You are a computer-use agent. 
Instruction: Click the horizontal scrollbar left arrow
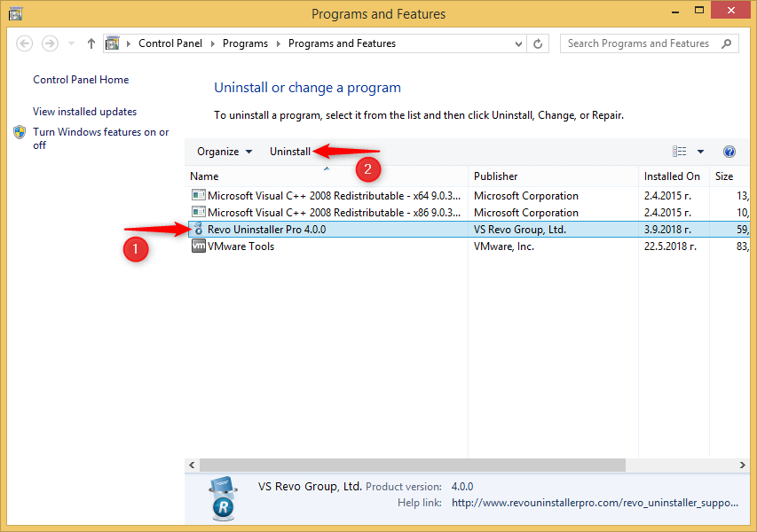pos(193,465)
